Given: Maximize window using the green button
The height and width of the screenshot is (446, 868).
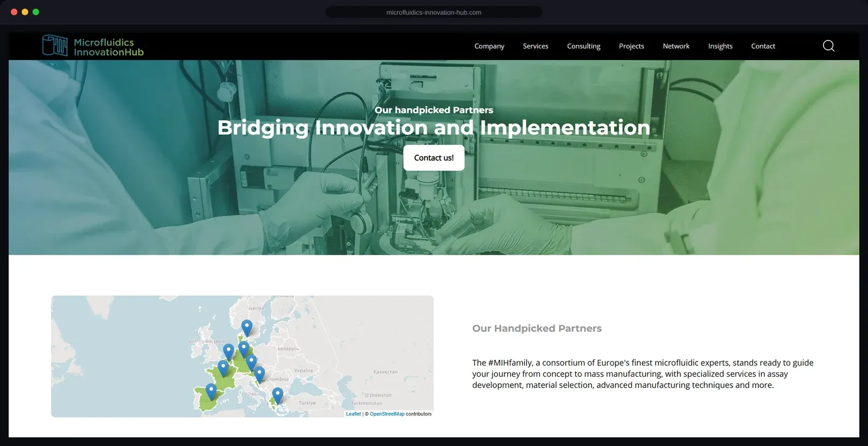Looking at the screenshot, I should [x=36, y=12].
